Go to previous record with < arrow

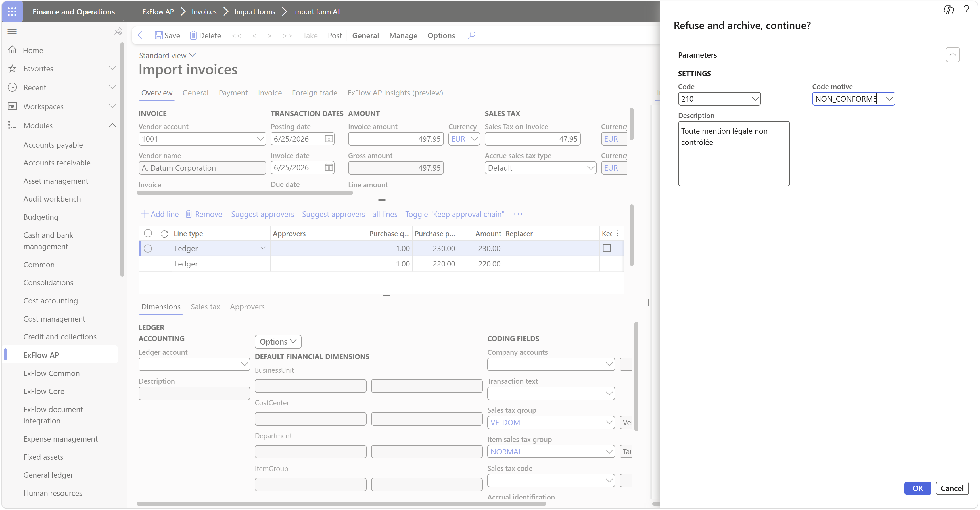coord(254,36)
